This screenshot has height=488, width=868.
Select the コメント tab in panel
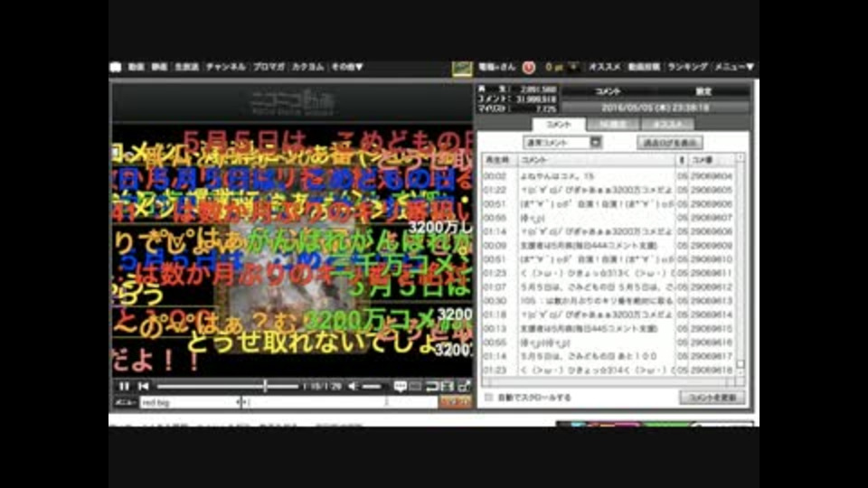point(559,125)
